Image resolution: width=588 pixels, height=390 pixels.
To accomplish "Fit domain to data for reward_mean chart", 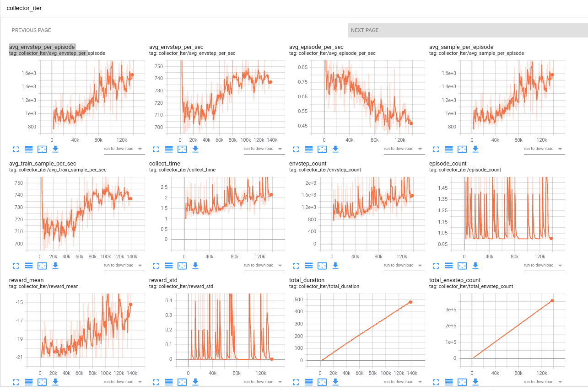I will pyautogui.click(x=42, y=382).
